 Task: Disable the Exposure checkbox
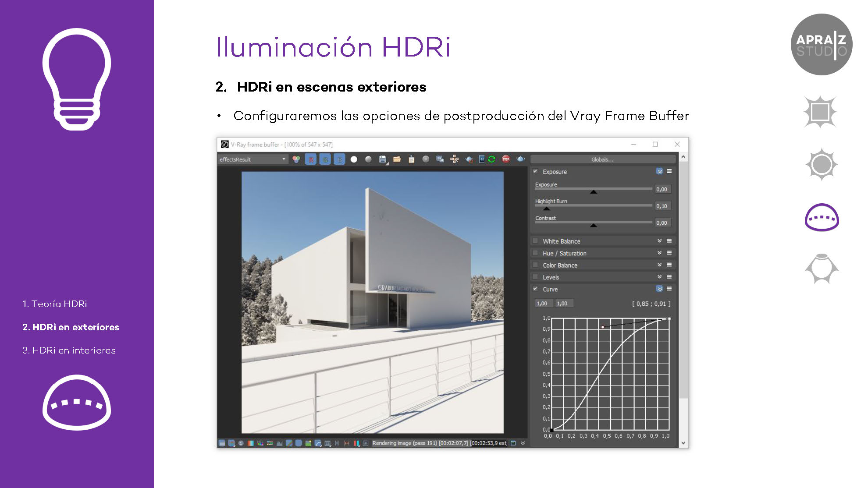point(535,171)
